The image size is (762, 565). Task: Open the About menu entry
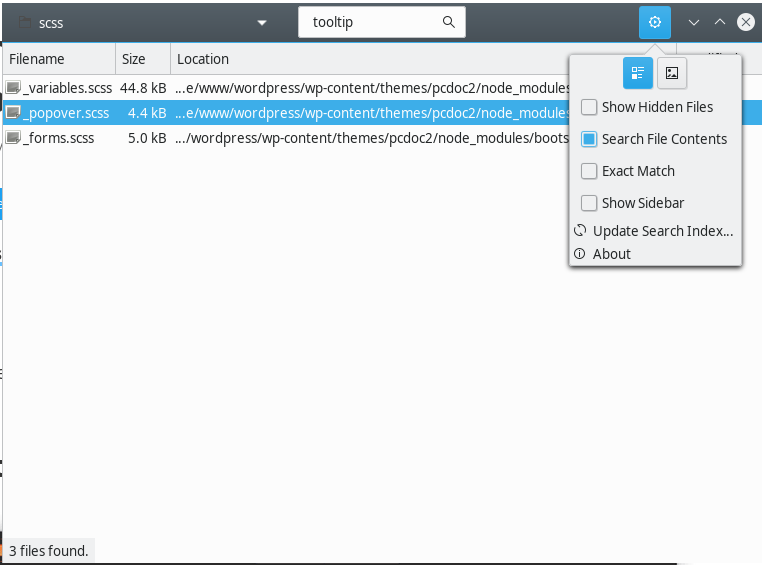[x=655, y=254]
